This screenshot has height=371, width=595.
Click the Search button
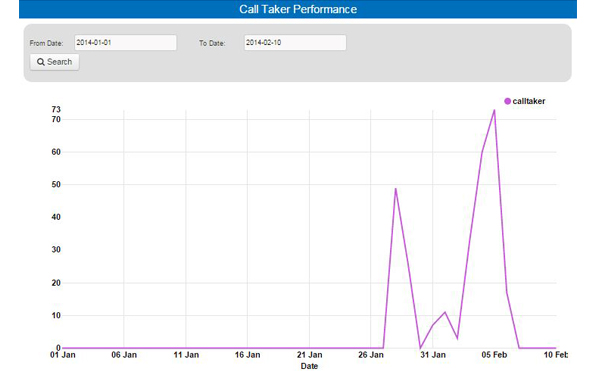(x=55, y=62)
